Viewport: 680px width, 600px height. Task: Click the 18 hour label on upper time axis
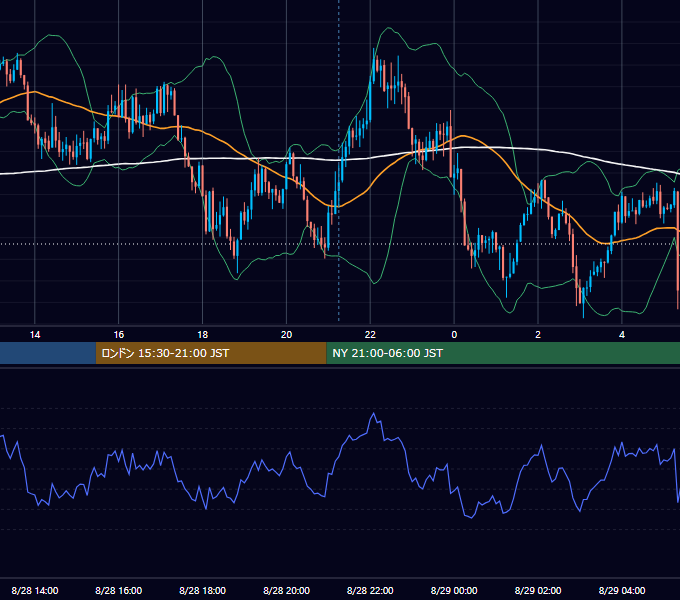(203, 335)
